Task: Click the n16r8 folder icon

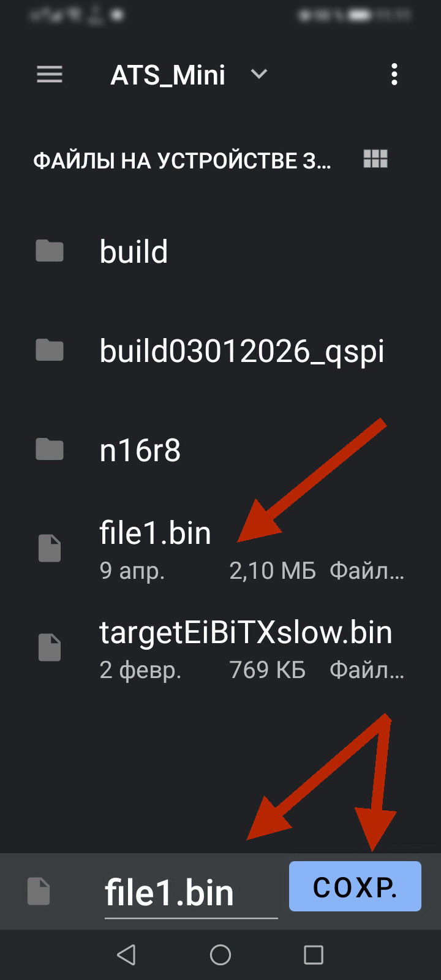Action: pyautogui.click(x=50, y=450)
